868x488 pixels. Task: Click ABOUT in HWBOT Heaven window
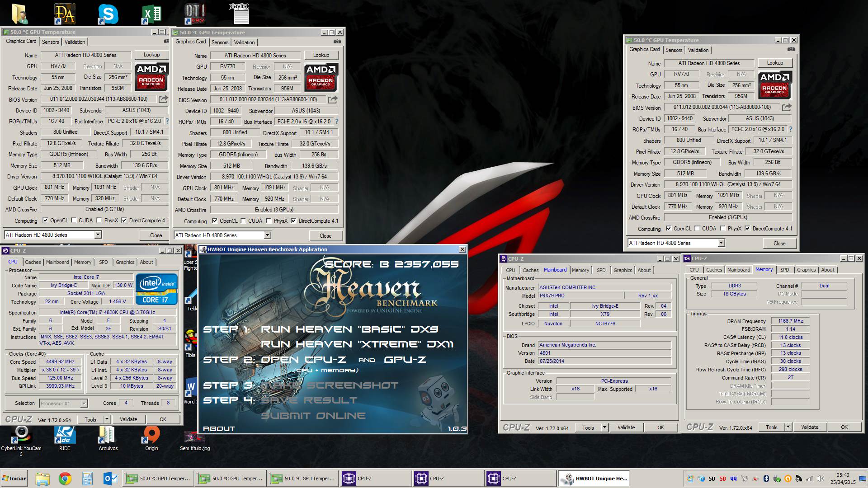point(219,429)
